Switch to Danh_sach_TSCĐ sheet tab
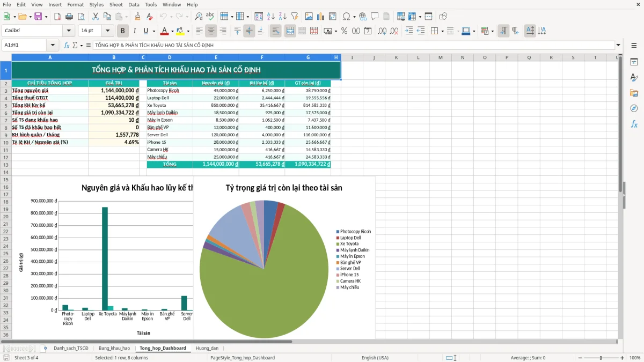This screenshot has width=644, height=362. pyautogui.click(x=71, y=348)
